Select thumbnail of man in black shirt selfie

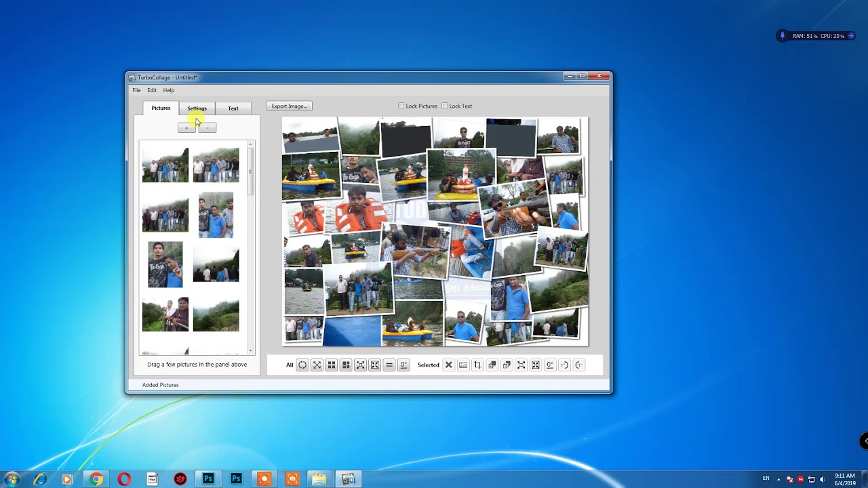tap(165, 265)
